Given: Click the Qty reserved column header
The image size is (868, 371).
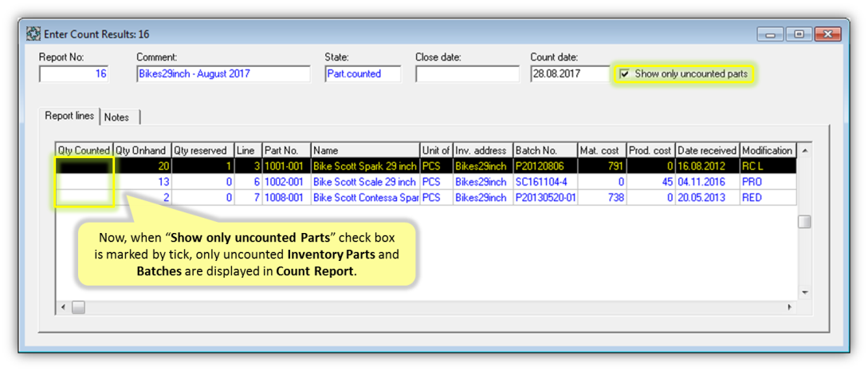Looking at the screenshot, I should [x=203, y=150].
